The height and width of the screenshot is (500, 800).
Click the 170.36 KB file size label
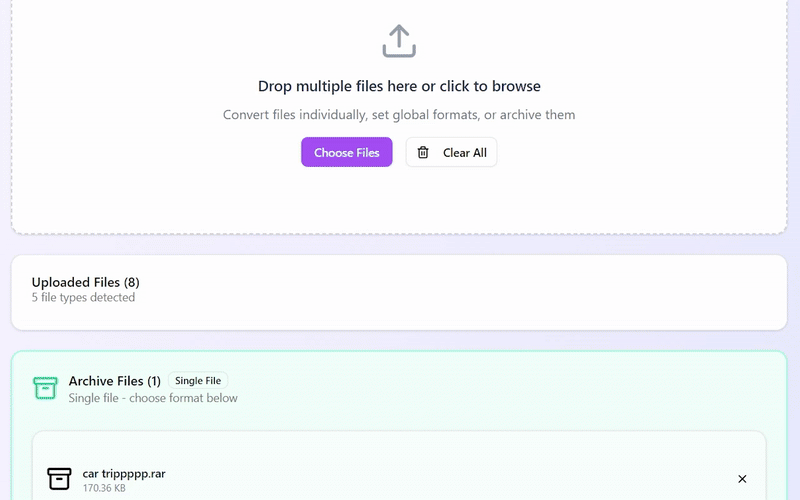pos(104,489)
